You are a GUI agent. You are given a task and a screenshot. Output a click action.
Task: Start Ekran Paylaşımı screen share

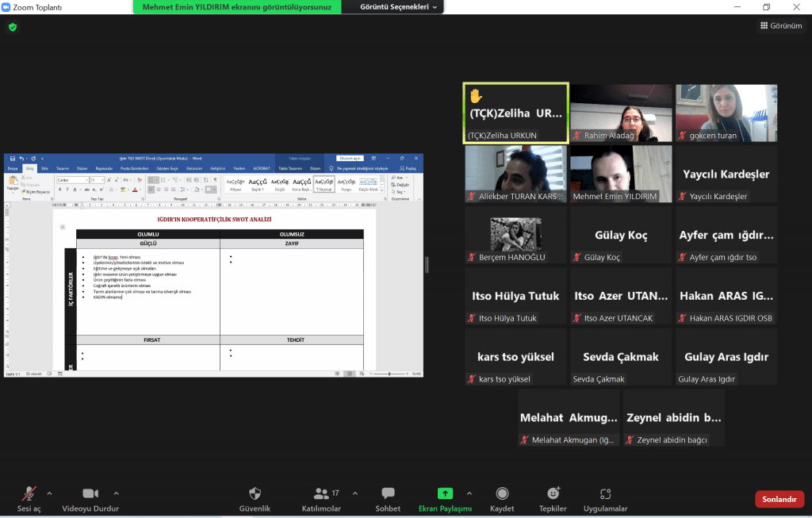445,494
